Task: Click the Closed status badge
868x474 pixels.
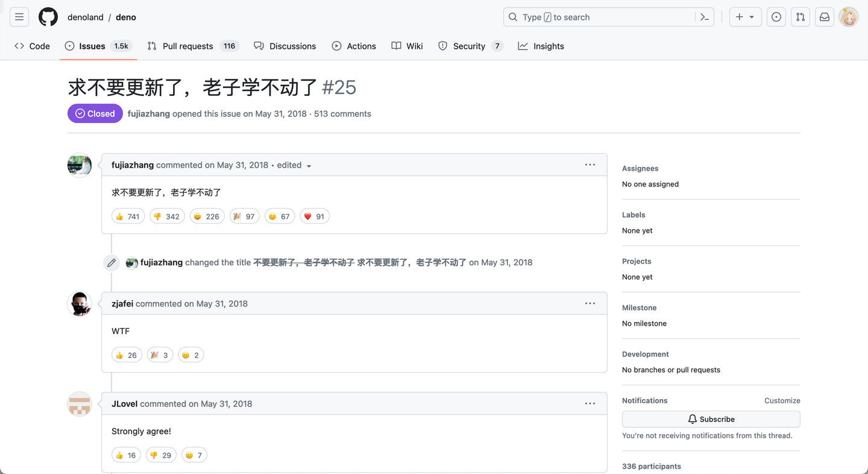Action: coord(95,113)
